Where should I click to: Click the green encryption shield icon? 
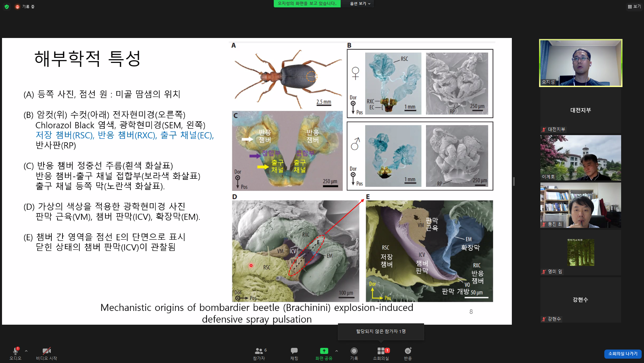[x=7, y=6]
